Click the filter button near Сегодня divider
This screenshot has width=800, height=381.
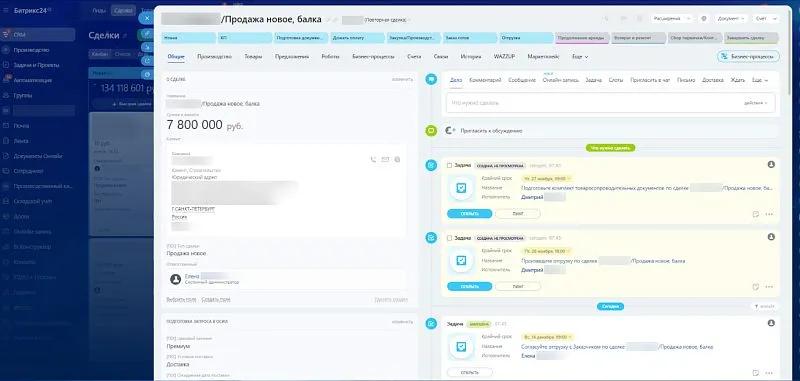point(765,306)
